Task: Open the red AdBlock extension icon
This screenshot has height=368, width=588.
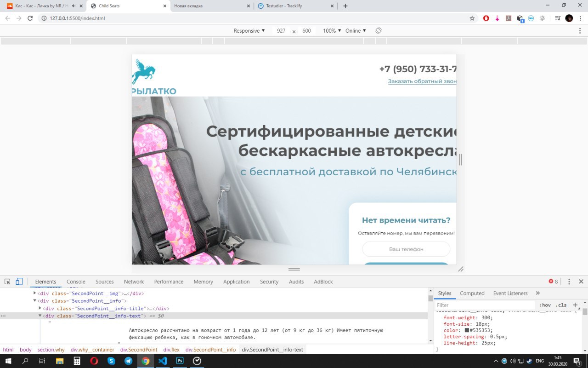Action: [486, 18]
